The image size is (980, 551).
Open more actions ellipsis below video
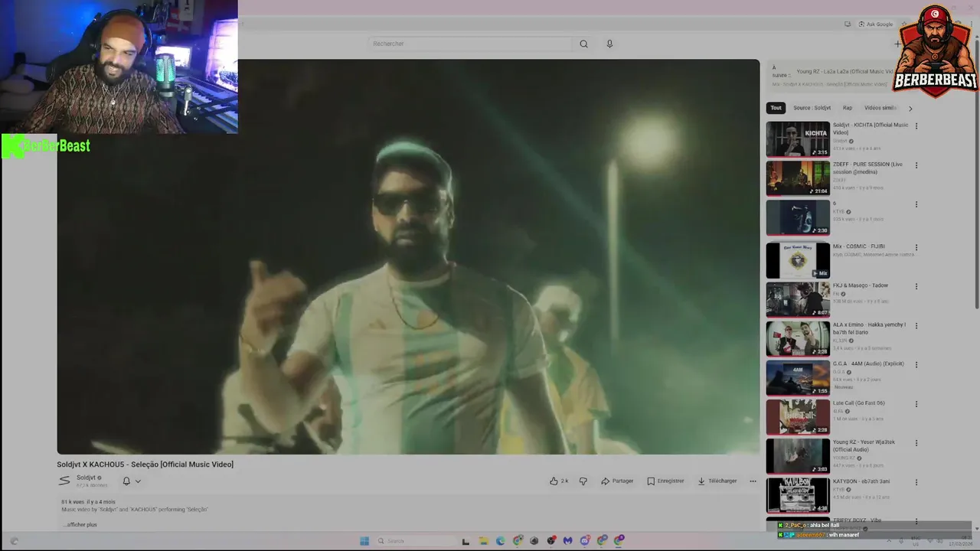[753, 481]
